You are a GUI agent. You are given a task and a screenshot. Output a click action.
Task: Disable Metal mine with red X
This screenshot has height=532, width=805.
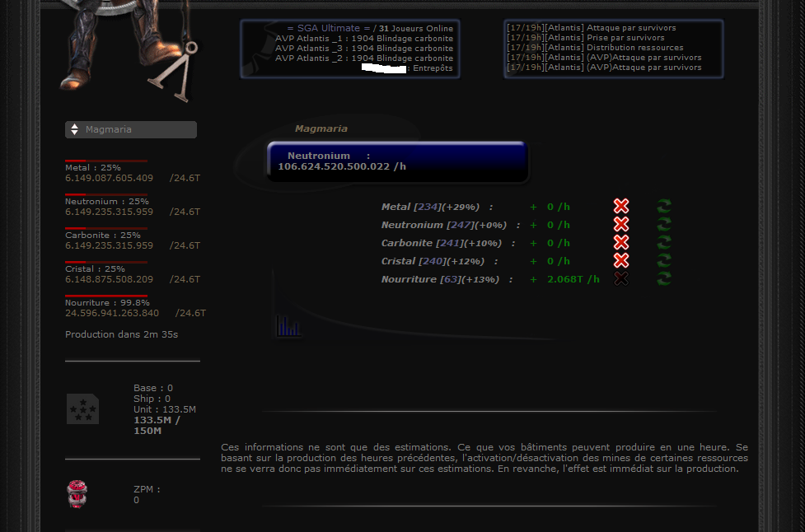point(621,206)
